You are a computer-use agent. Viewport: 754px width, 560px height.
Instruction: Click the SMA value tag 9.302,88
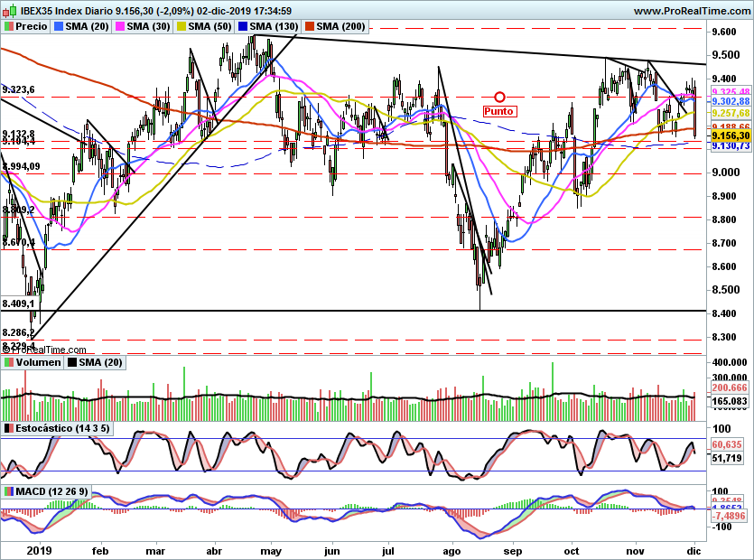coord(731,101)
